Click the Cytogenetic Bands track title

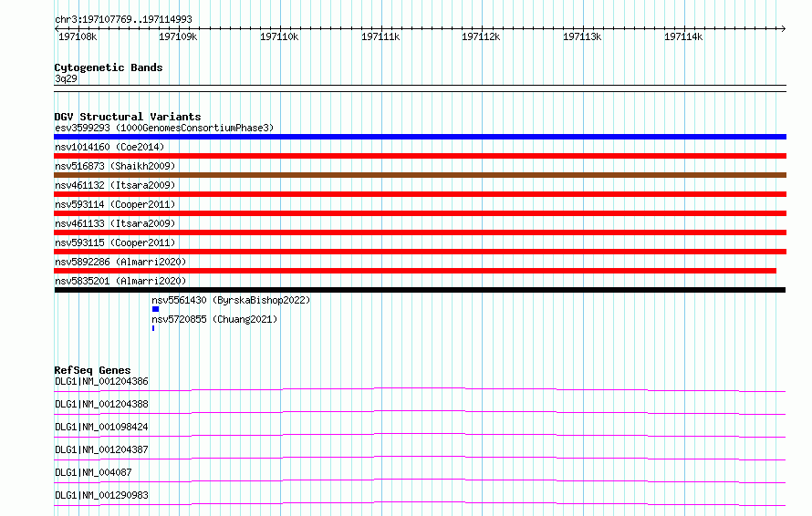[x=109, y=67]
